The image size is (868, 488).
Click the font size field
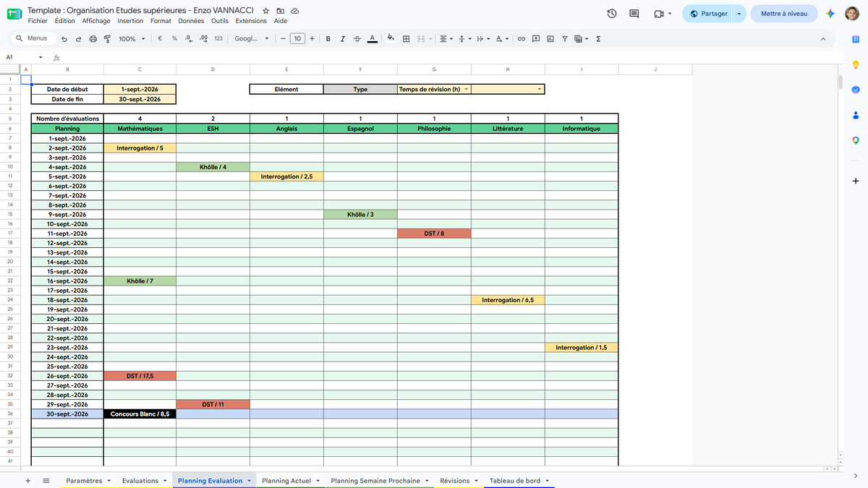click(x=297, y=39)
